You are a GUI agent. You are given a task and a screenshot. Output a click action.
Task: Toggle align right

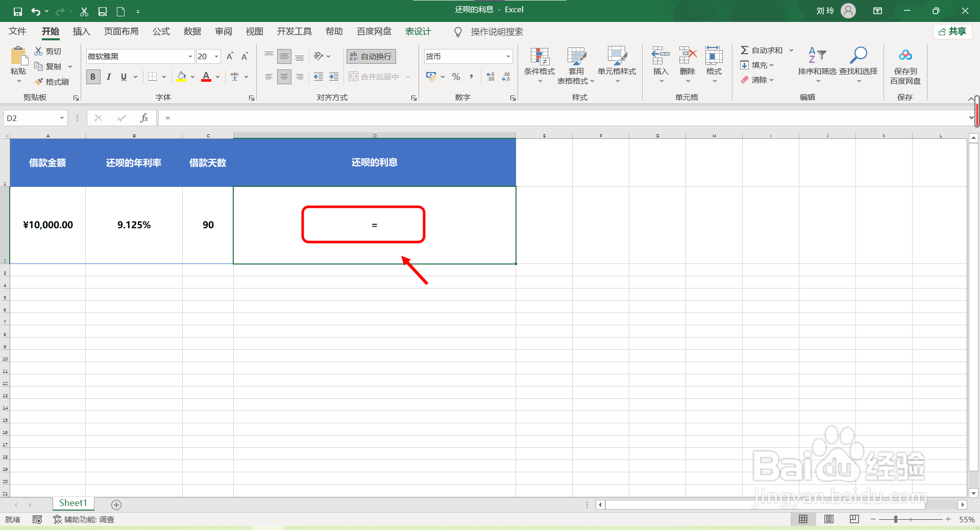300,77
